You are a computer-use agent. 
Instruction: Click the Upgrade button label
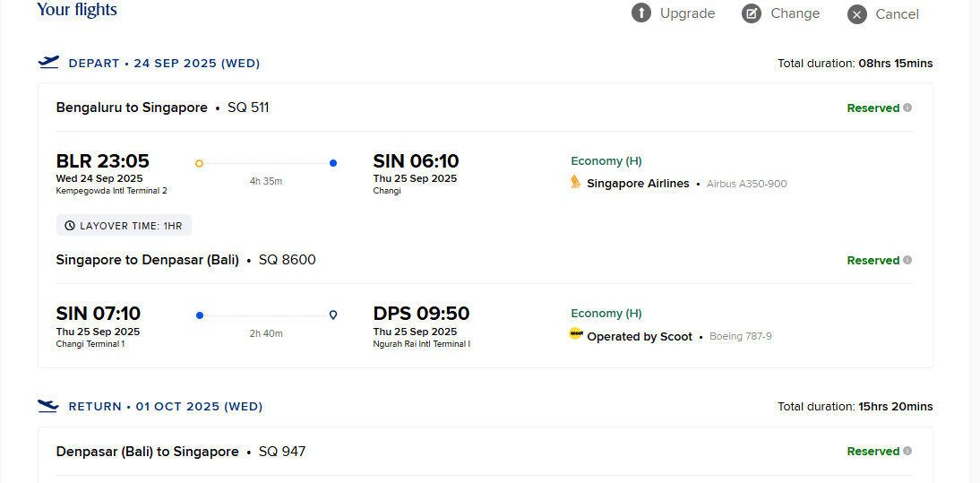[687, 13]
